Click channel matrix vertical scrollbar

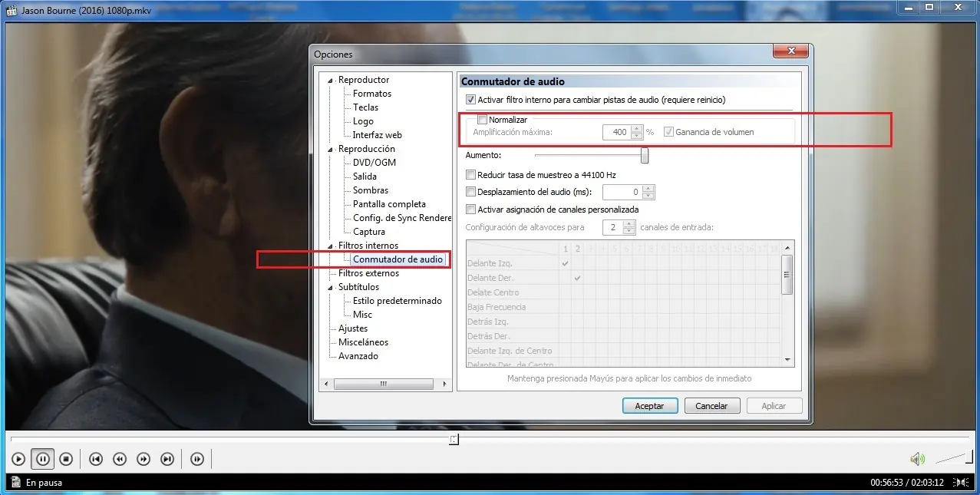point(787,303)
